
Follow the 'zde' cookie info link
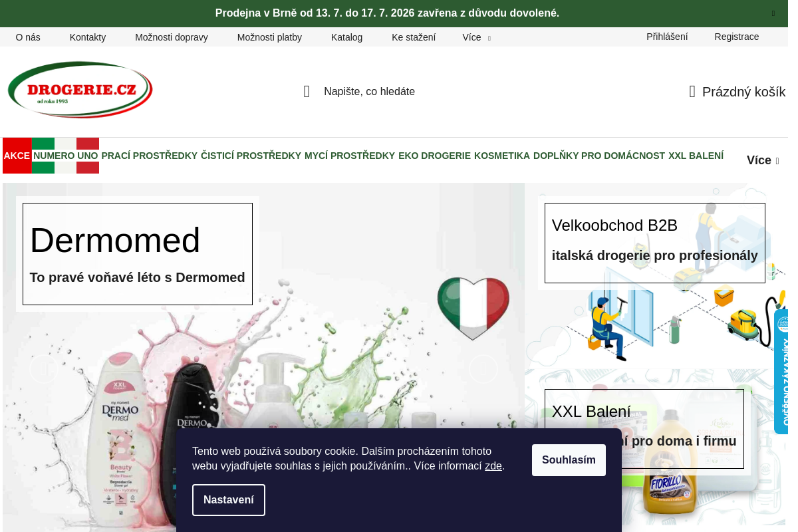493,466
